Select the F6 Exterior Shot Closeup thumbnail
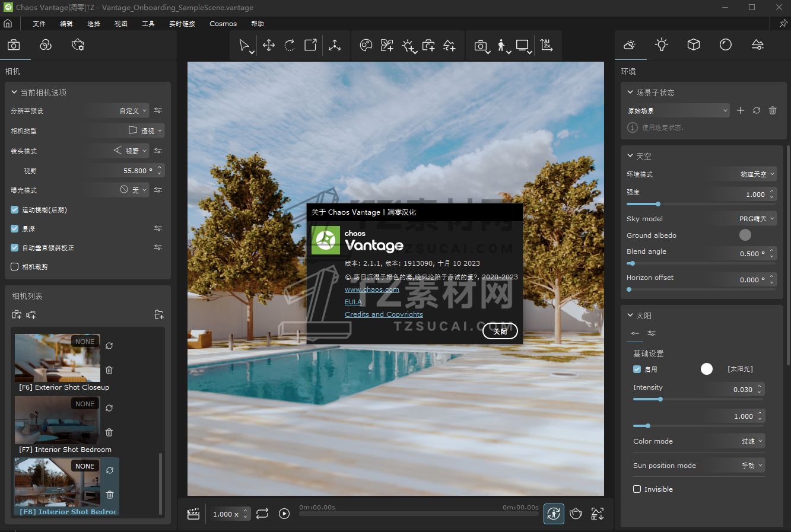Screen dimensions: 791x532 point(58,358)
